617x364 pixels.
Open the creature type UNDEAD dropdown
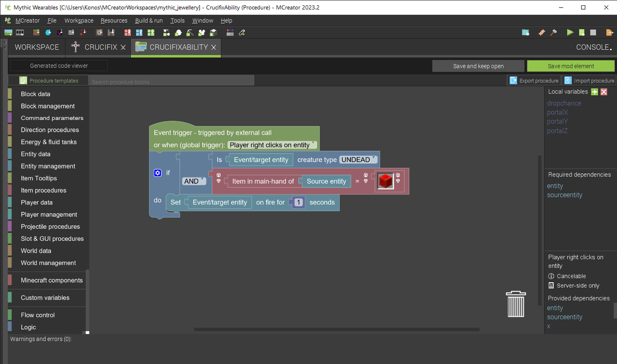click(x=359, y=159)
